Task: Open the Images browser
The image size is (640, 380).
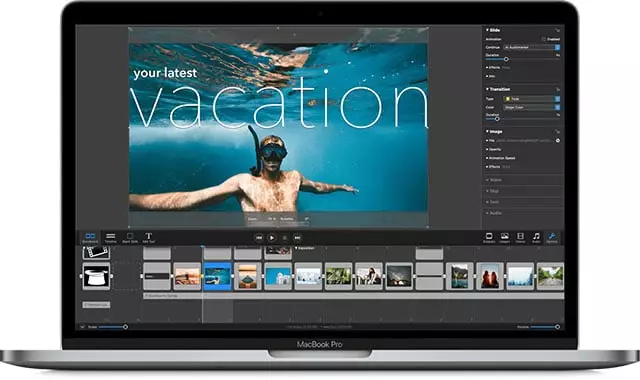Action: tap(505, 238)
